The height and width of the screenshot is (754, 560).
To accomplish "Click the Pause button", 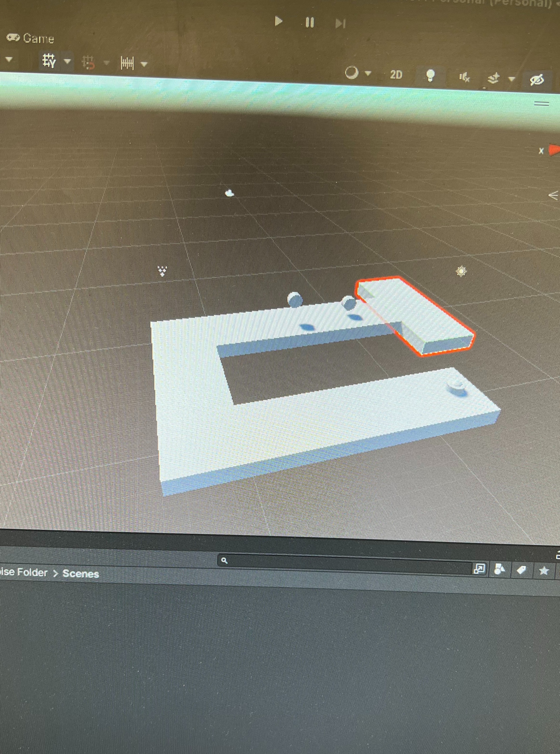I will (310, 23).
